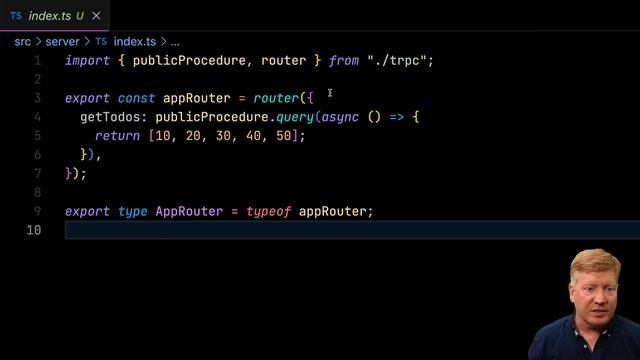Click the untracked "U" status on tab

(80, 16)
